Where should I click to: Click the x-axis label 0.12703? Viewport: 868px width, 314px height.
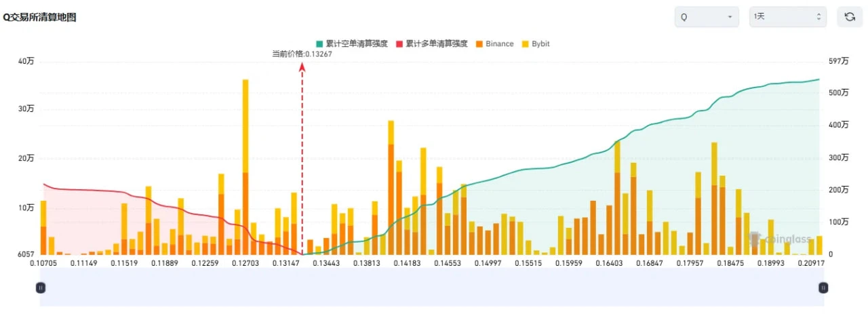[245, 262]
